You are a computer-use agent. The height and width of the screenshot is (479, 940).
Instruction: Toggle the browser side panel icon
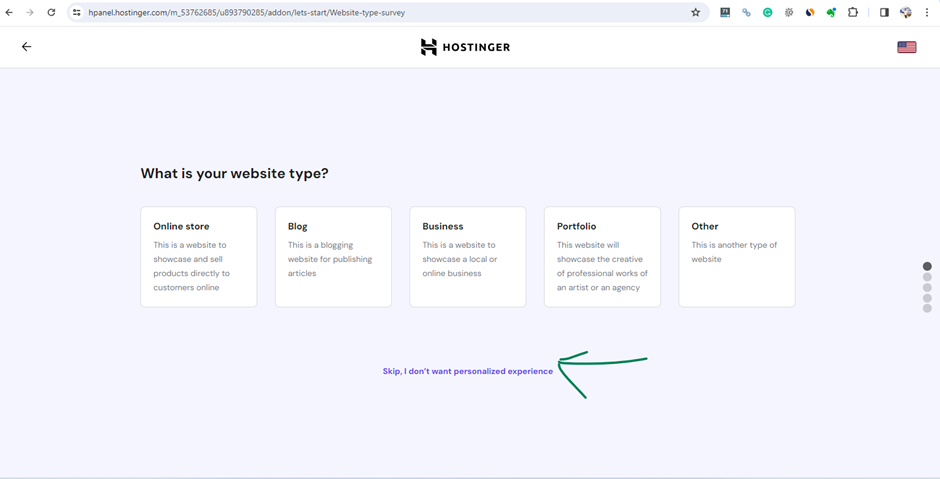(884, 12)
